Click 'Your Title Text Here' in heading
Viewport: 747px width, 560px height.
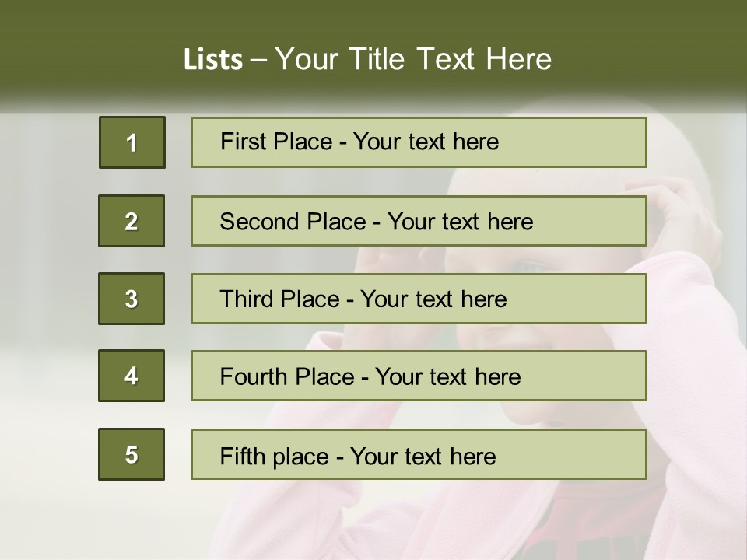(413, 59)
